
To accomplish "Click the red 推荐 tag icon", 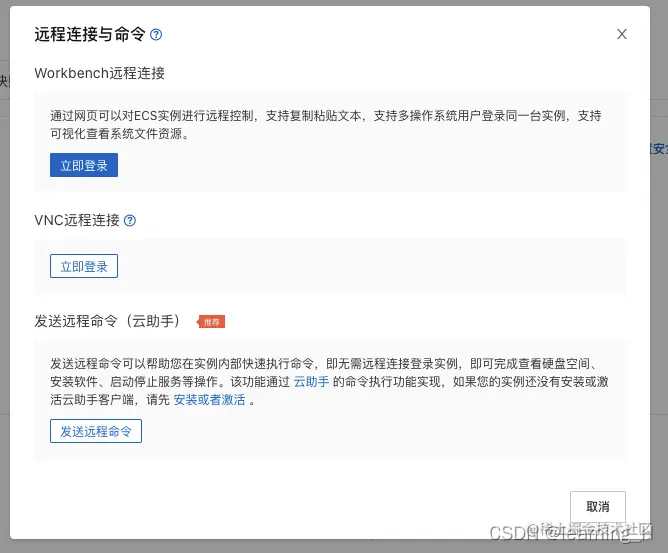I will 211,322.
